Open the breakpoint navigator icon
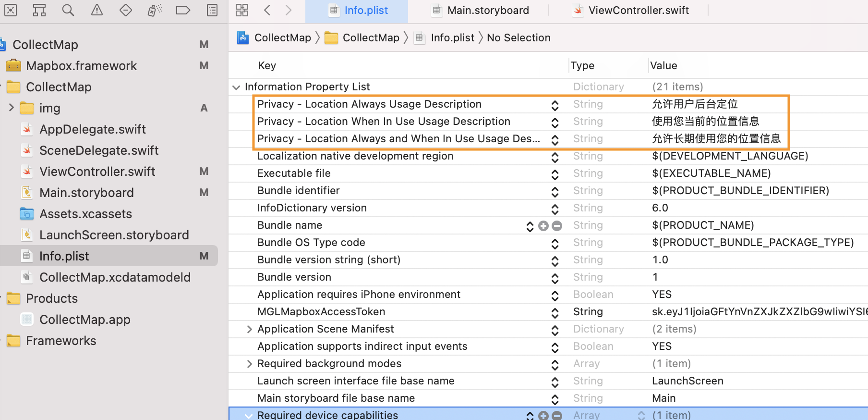 (x=183, y=10)
